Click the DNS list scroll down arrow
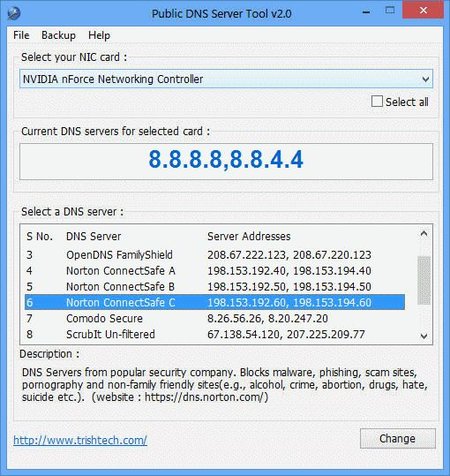 (424, 336)
